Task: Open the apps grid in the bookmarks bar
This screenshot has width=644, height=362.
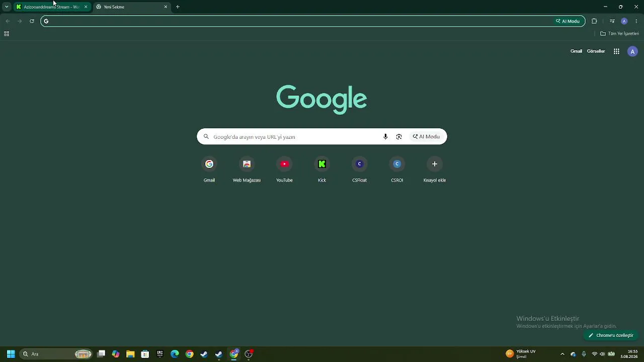Action: (x=7, y=34)
